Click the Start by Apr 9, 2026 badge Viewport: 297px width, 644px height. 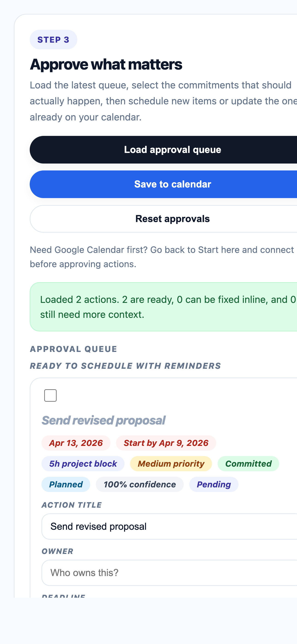pos(166,443)
